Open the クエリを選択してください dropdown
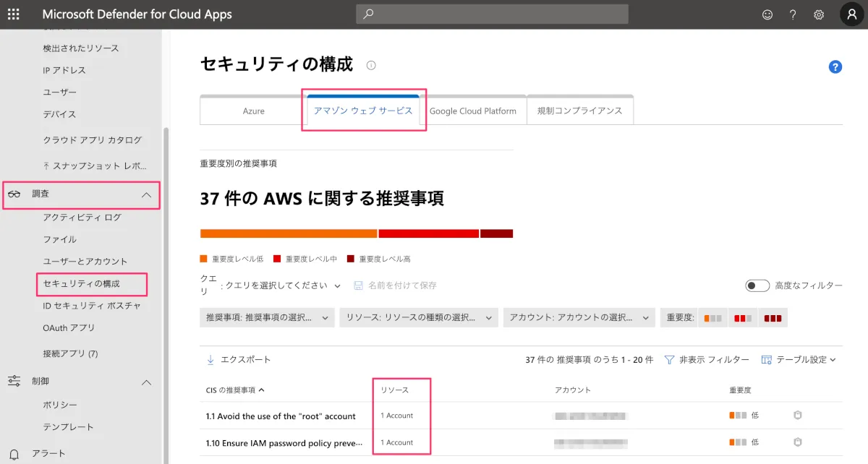 click(x=283, y=285)
